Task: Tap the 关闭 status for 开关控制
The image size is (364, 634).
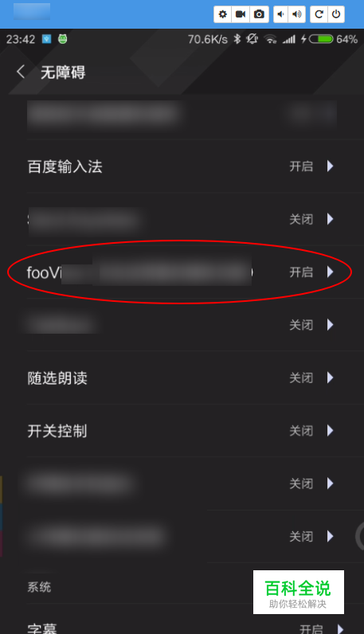Action: coord(301,431)
